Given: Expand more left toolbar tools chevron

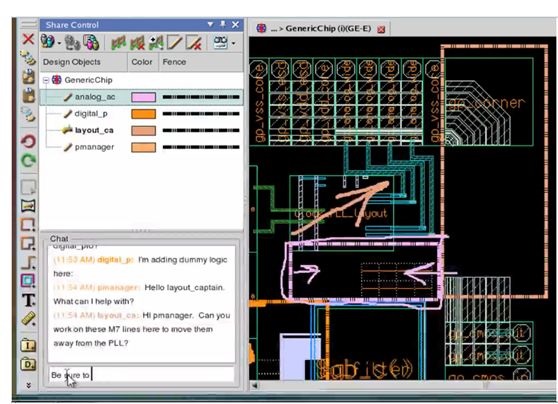Looking at the screenshot, I should tap(29, 385).
